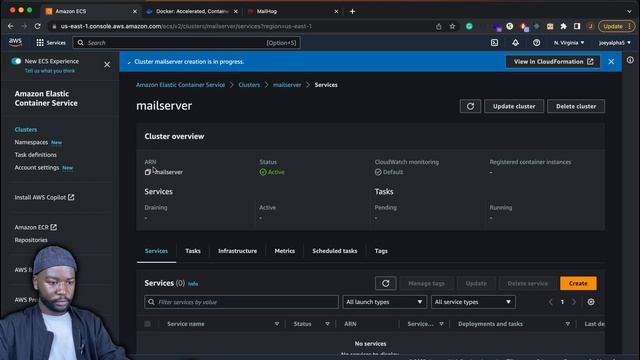Open a new browser tab
This screenshot has height=360, width=640.
[352, 11]
